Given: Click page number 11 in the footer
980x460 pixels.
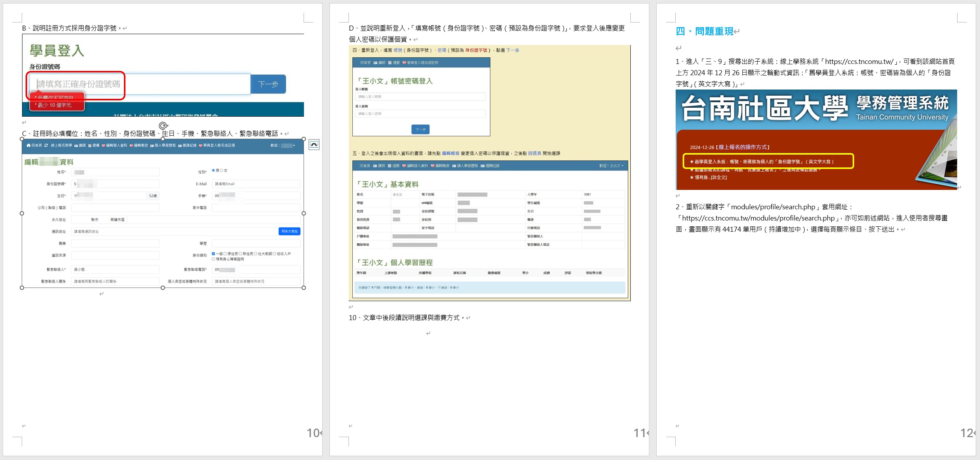Looking at the screenshot, I should [x=640, y=433].
